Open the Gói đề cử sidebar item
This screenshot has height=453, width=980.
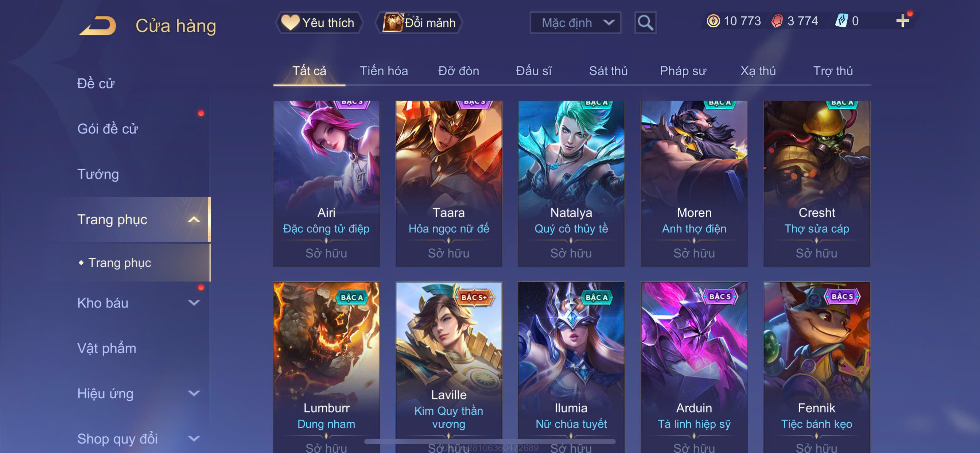click(x=107, y=129)
